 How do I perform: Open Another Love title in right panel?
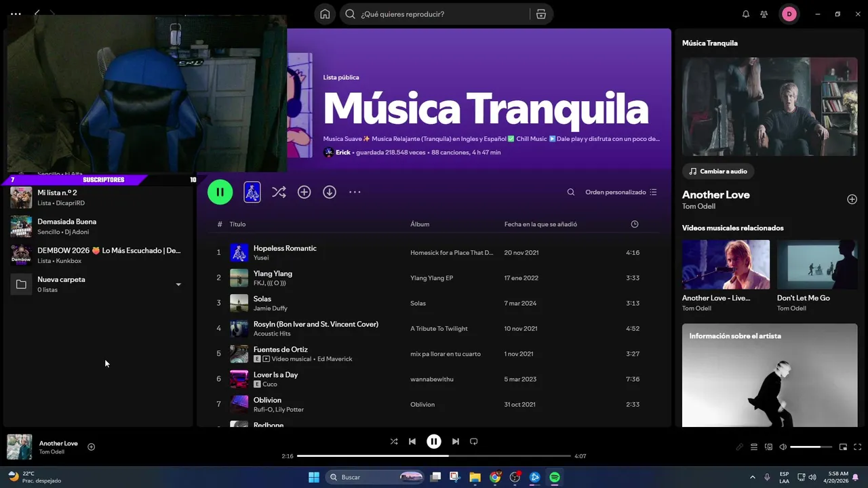click(x=715, y=195)
